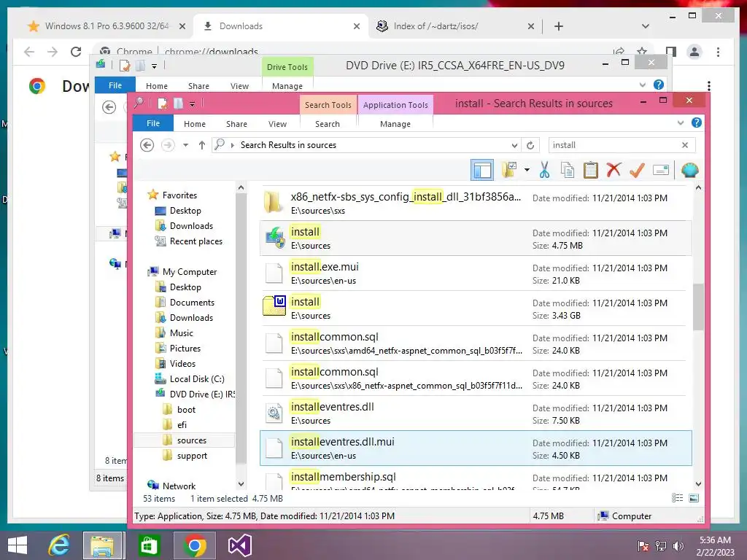Select Network in navigation pane
The width and height of the screenshot is (747, 560).
(179, 486)
